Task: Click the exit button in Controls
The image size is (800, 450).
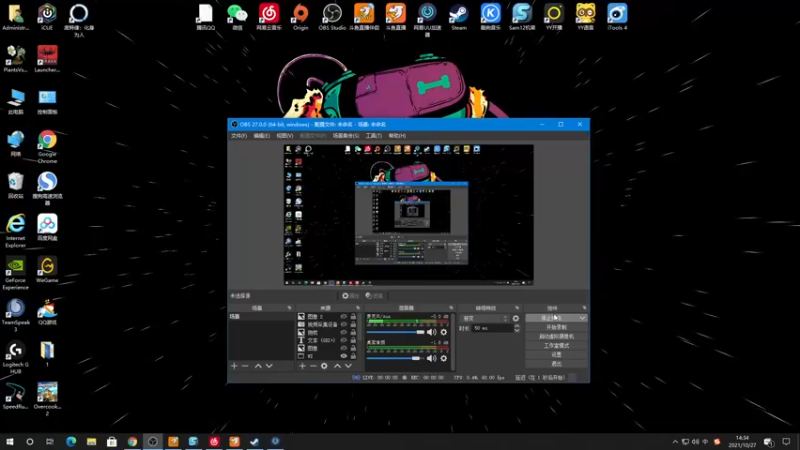Action: pyautogui.click(x=556, y=364)
